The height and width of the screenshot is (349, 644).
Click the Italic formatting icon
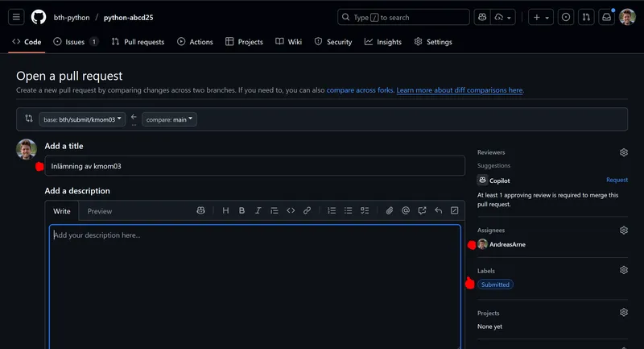(258, 210)
